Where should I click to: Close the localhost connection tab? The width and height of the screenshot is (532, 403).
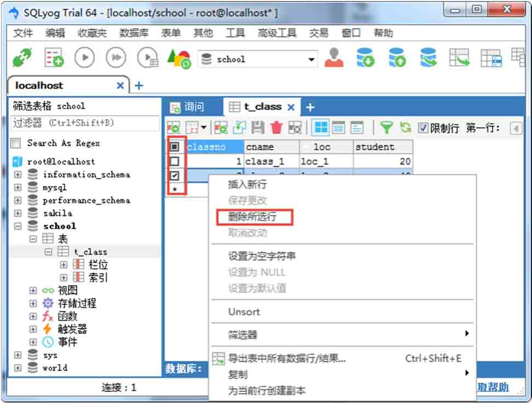click(x=120, y=85)
